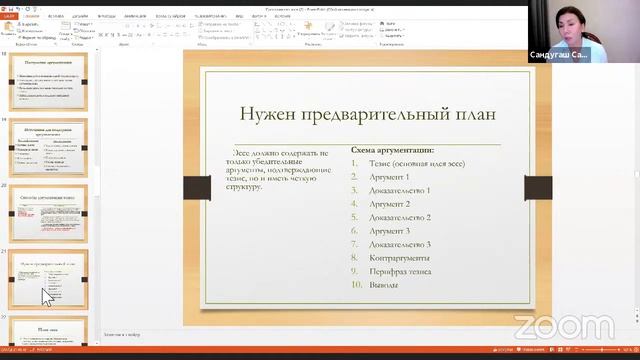This screenshot has width=640, height=360.
Task: Open Convert to SmartArt dropdown
Action: 224,37
